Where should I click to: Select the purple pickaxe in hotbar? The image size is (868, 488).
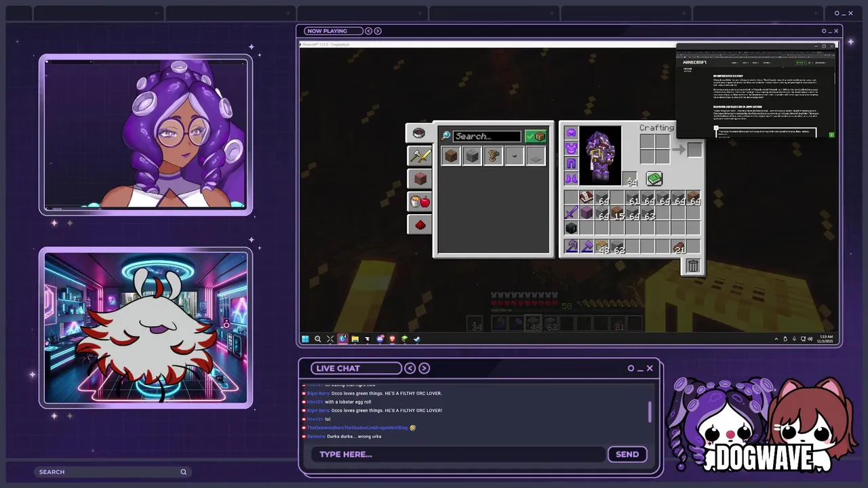(571, 247)
